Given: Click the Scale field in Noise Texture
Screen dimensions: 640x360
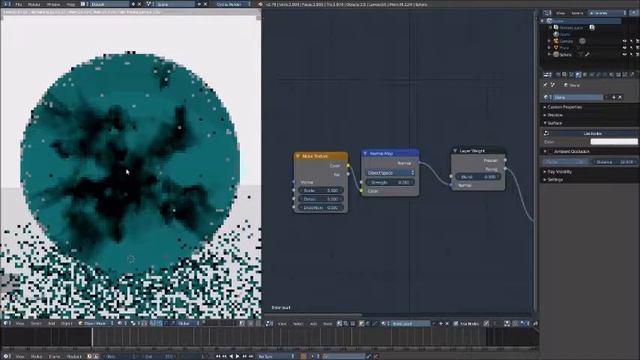Looking at the screenshot, I should pyautogui.click(x=321, y=190).
